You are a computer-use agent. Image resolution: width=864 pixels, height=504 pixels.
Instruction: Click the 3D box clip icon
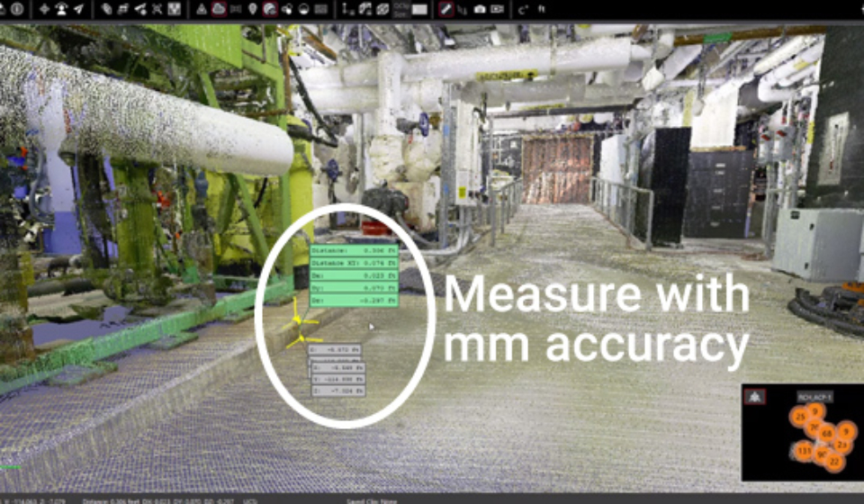point(383,9)
